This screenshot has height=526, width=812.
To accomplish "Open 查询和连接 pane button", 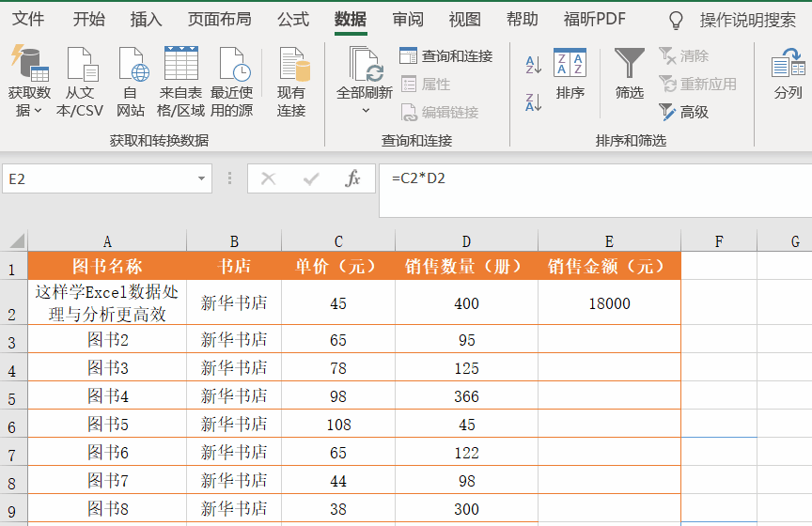I will [446, 56].
